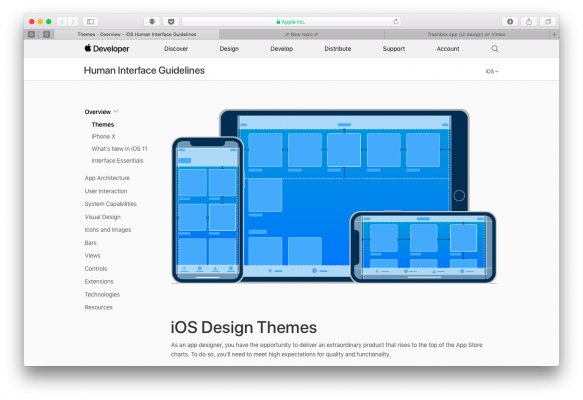Click the first pinned tab icon

[32, 34]
